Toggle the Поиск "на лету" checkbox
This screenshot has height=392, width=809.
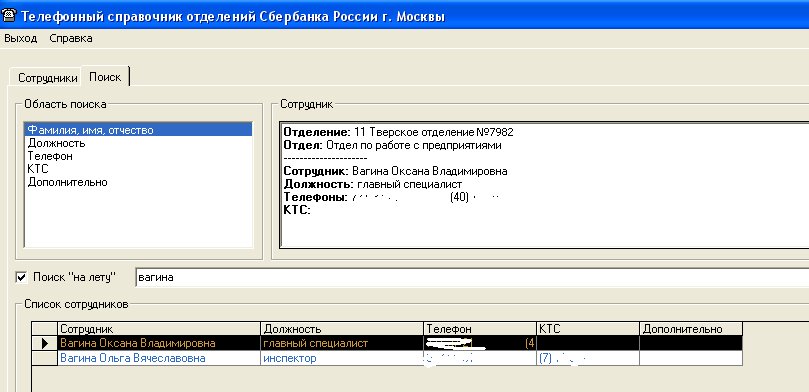point(22,277)
